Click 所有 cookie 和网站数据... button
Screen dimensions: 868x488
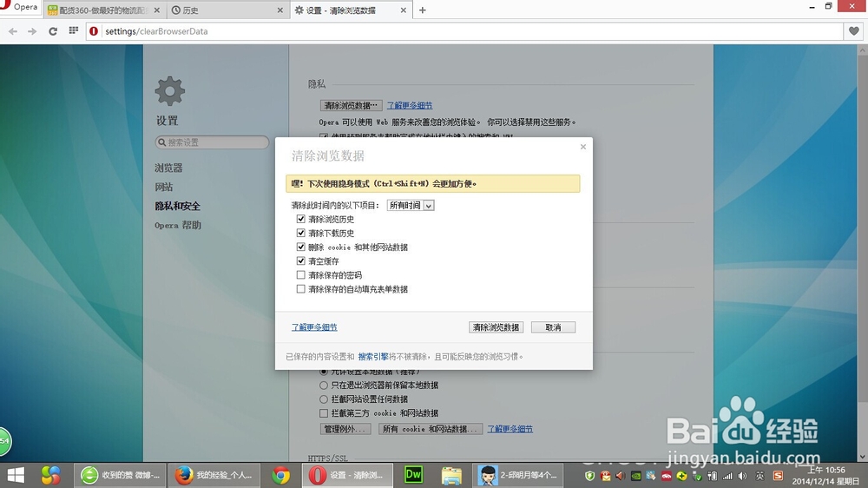[431, 429]
